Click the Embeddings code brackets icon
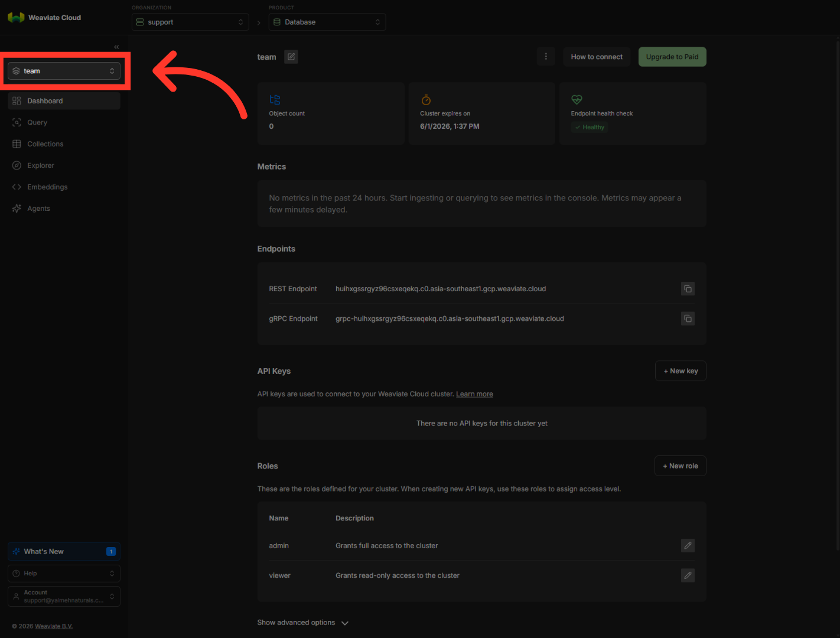The width and height of the screenshot is (840, 638). pyautogui.click(x=17, y=187)
